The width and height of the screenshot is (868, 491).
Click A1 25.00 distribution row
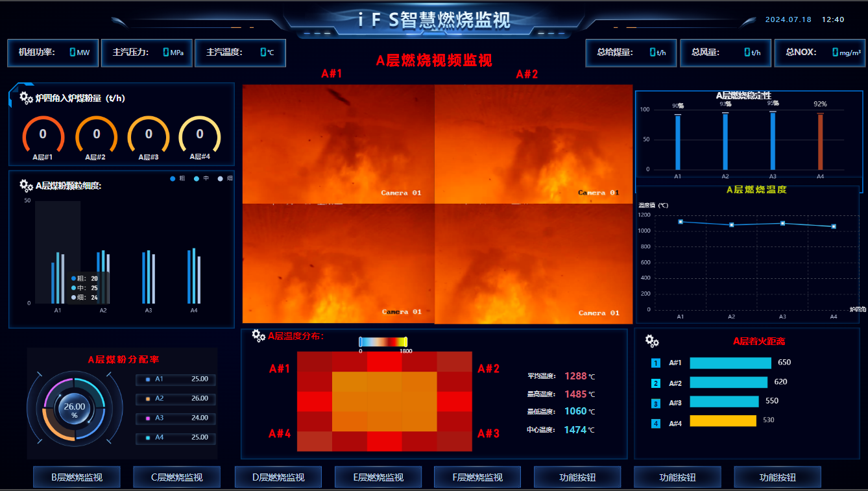coord(176,379)
